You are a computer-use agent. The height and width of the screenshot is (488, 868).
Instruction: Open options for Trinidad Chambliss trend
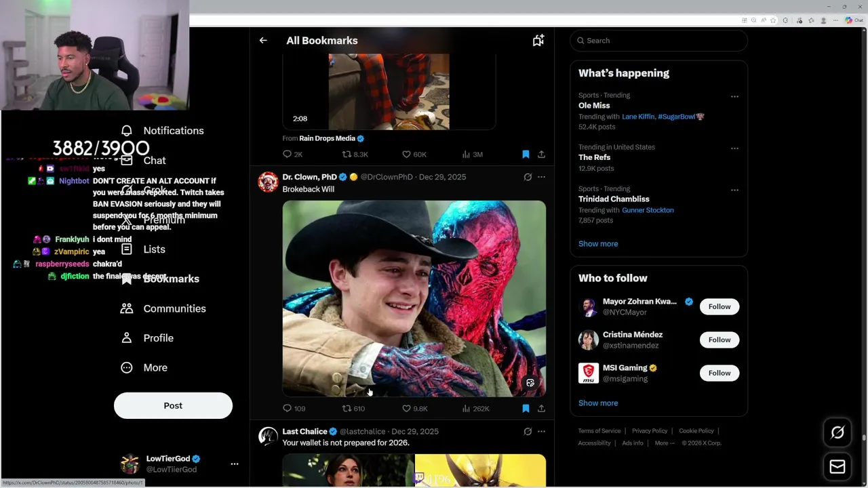(734, 190)
